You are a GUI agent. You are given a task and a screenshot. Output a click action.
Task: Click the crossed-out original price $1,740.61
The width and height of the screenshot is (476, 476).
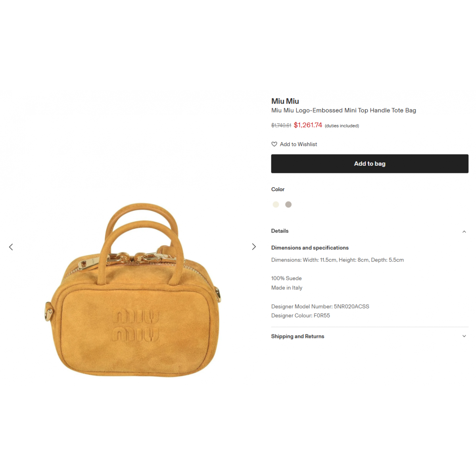coord(281,125)
